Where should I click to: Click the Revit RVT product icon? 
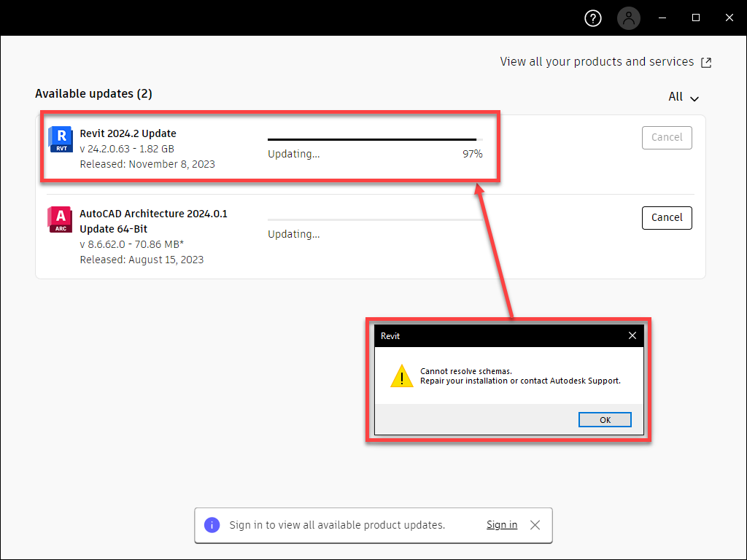(x=61, y=139)
